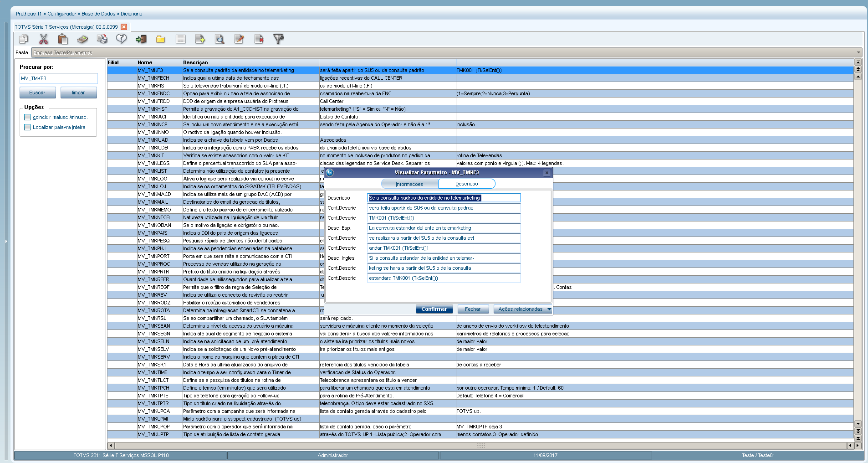Enable 'Localizar palavra inteira' checkbox
Screen dimensions: 868x463
[x=27, y=127]
